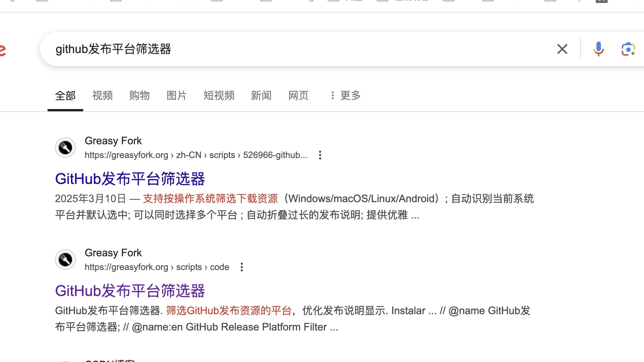644x362 pixels.
Task: Click the Google logo to return home
Action: coord(3,49)
